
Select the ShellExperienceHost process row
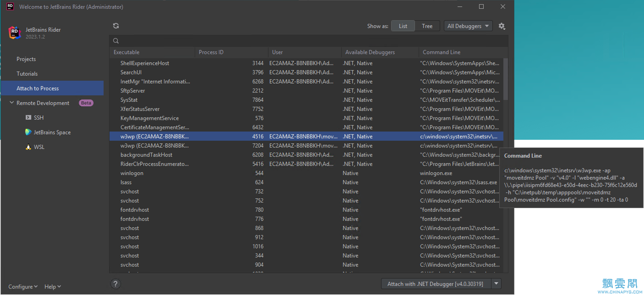pos(306,63)
